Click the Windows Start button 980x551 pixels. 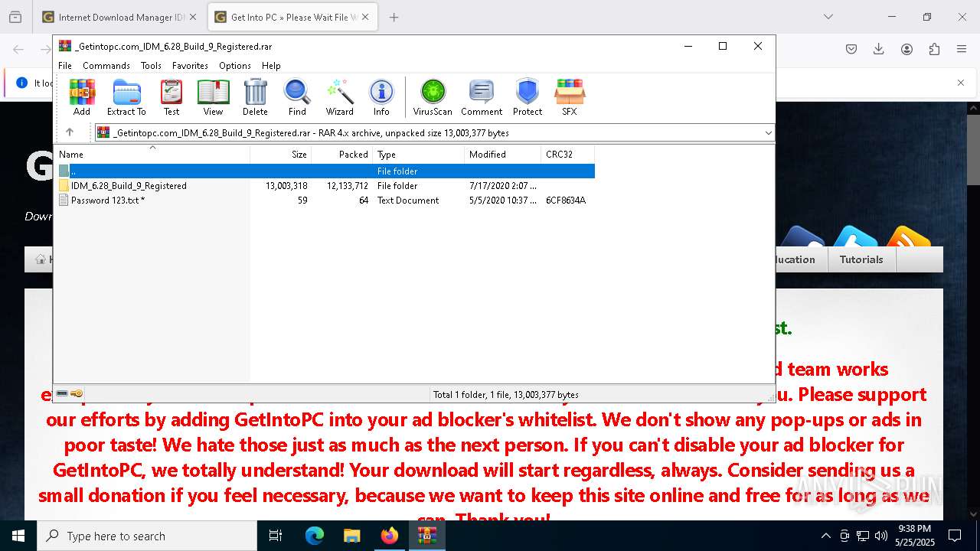18,536
